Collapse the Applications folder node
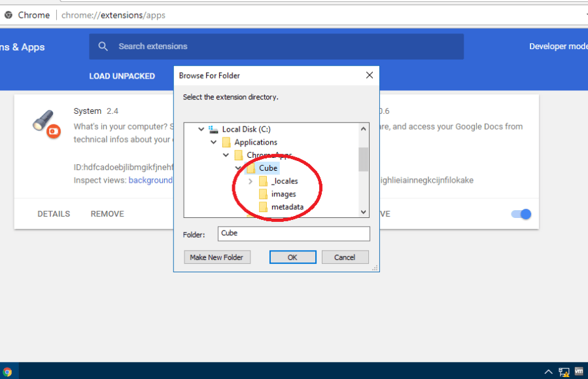588x379 pixels. 213,142
